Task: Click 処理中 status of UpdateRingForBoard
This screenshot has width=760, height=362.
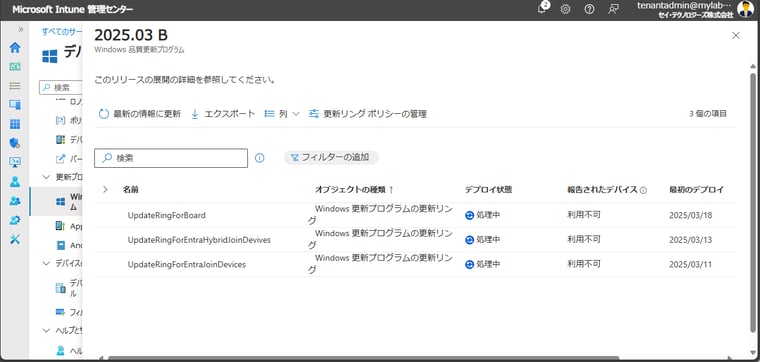Action: click(482, 215)
